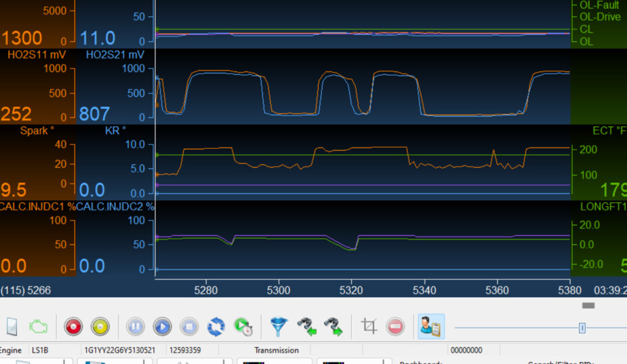Click the CL fuel state label
The image size is (627, 364).
(x=586, y=29)
